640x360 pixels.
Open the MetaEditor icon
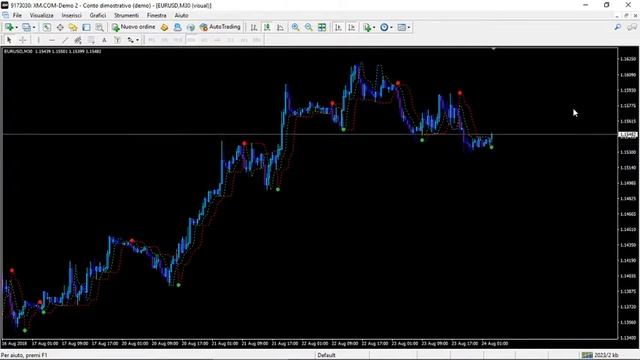coord(164,27)
